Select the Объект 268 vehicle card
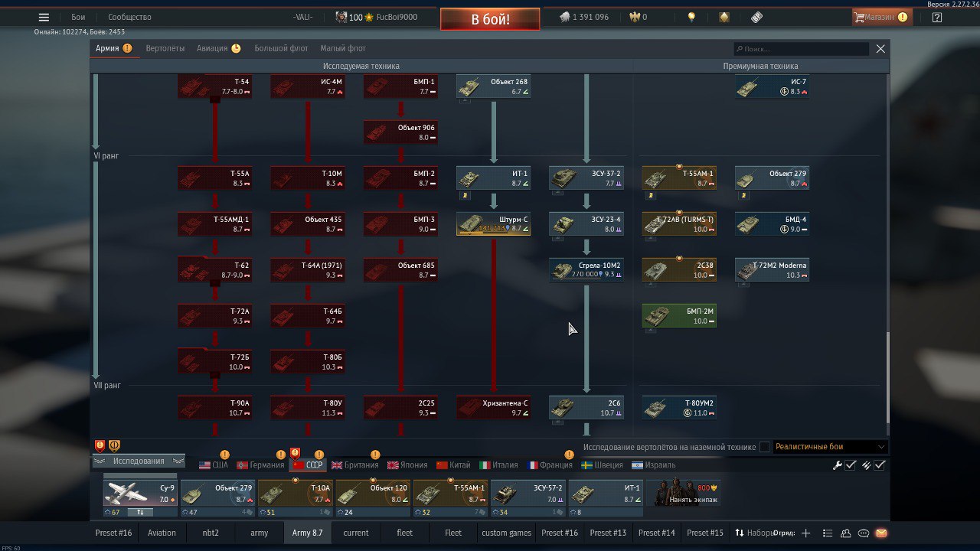Viewport: 980px width, 551px height. point(494,86)
